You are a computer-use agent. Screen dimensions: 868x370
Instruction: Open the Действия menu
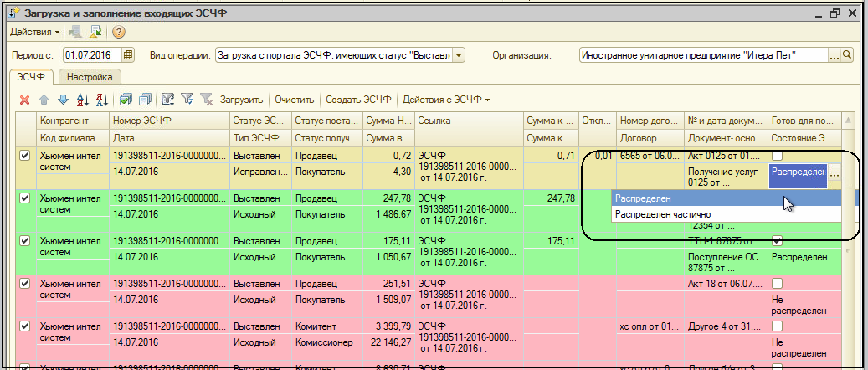33,32
